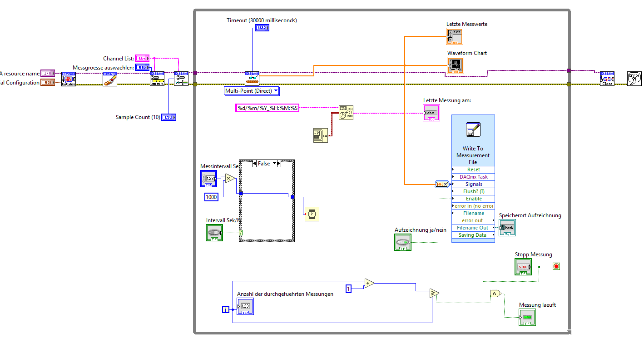The image size is (644, 344).
Task: Select the Messung laeuft boolean indicator
Action: [527, 317]
